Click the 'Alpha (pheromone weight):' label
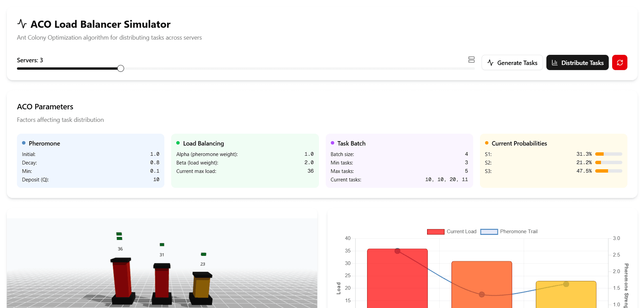 [207, 154]
